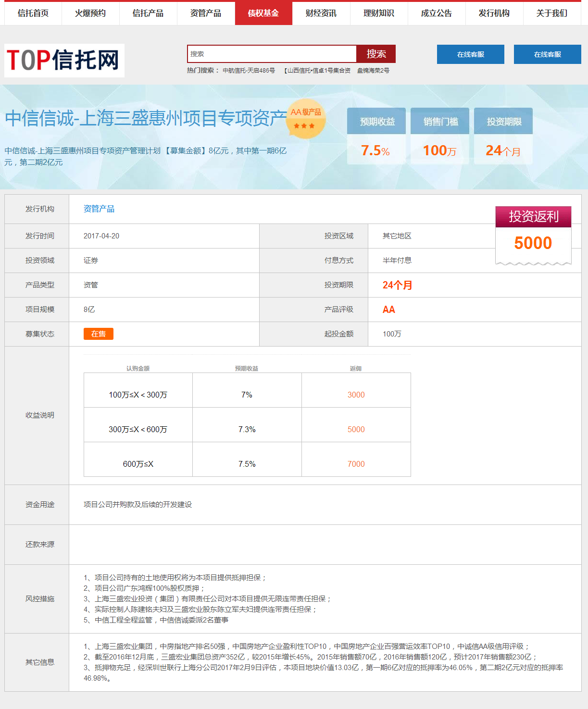The height and width of the screenshot is (709, 588).
Task: Click the 其它信息 row label
Action: point(40,662)
